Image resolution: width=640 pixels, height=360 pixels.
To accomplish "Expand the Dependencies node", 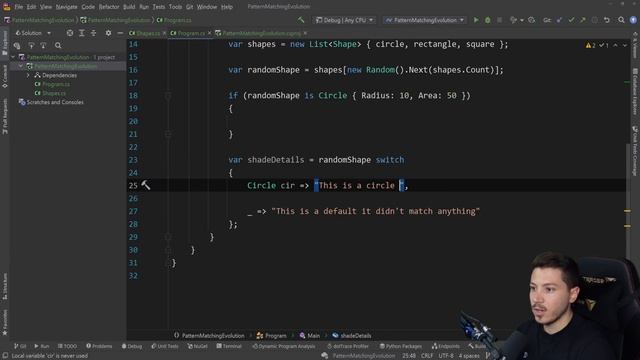I will click(28, 75).
